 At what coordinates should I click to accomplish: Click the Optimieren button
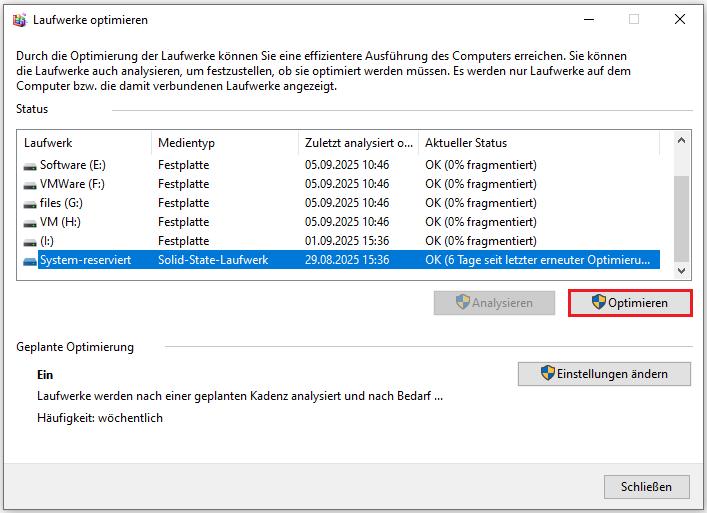coord(630,303)
